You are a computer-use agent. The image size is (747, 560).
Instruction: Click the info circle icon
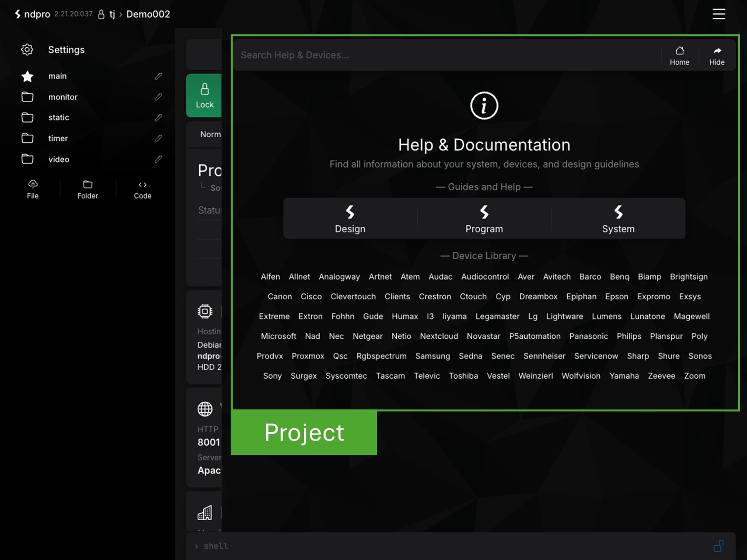point(484,106)
